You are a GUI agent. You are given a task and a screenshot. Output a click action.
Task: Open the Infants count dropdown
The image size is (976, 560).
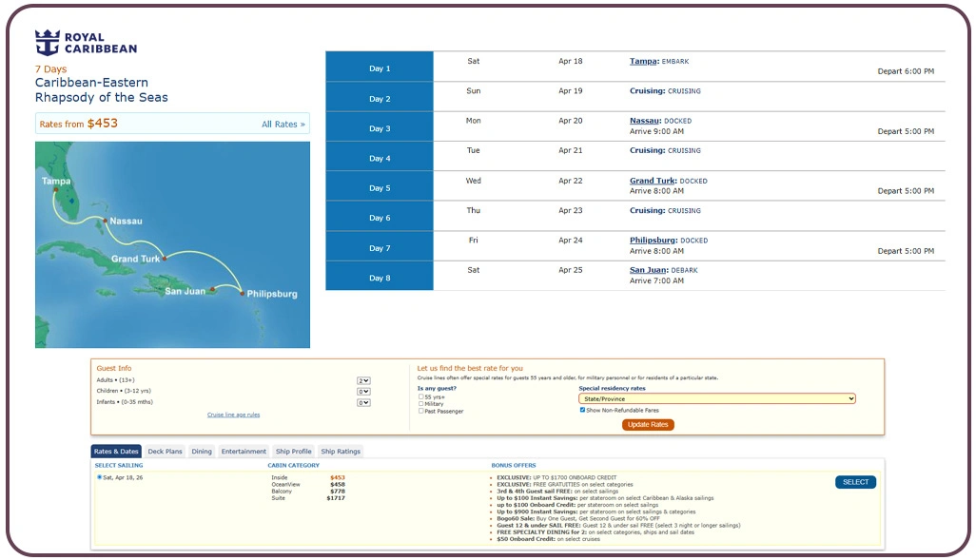[x=362, y=402]
